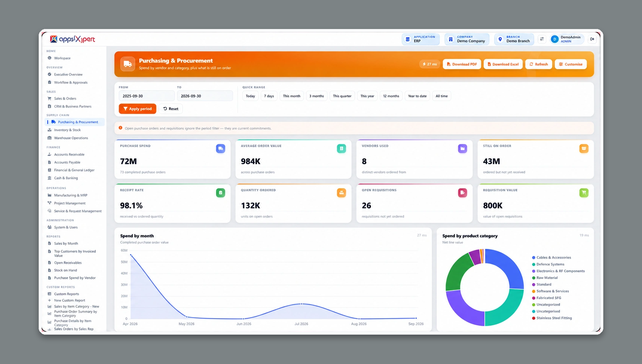This screenshot has height=364, width=642.
Task: Open Accounts Payable in sidebar
Action: [x=74, y=162]
